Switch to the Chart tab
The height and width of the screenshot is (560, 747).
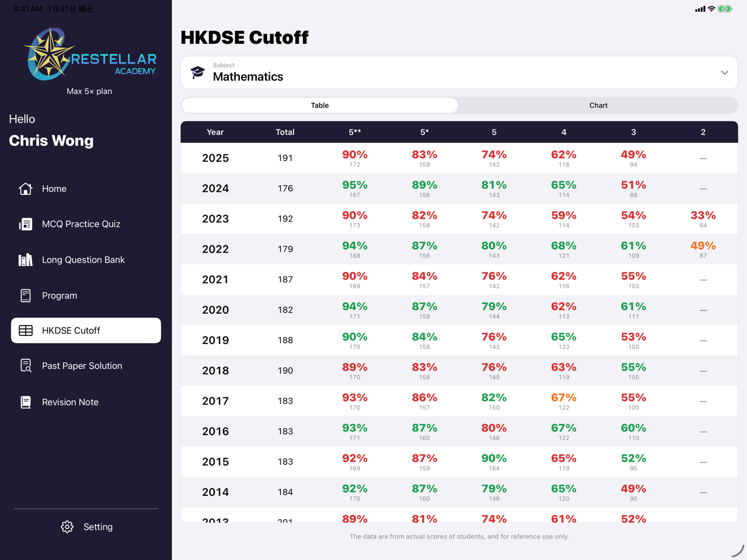598,106
